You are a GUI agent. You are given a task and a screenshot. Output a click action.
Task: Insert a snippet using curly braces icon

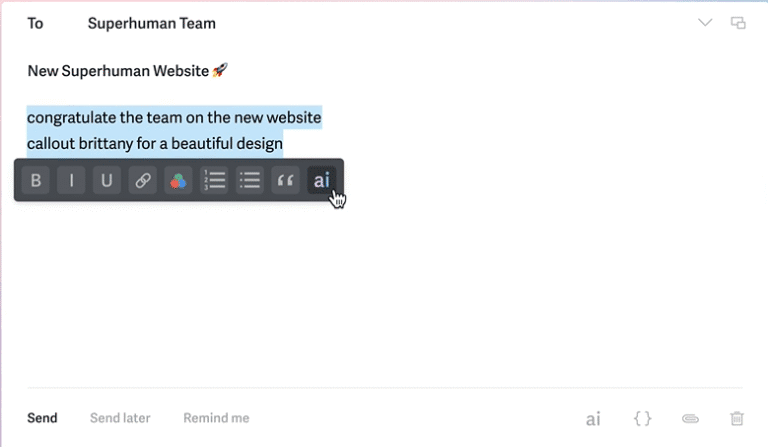coord(643,418)
